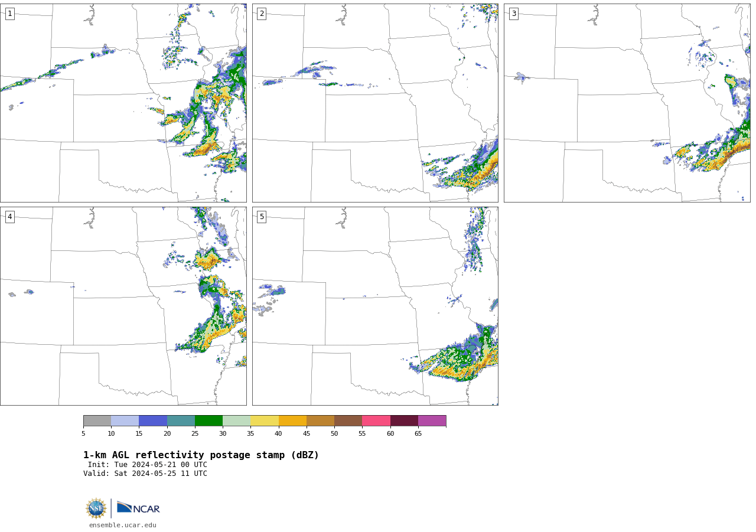Click the pink 55-60 dBZ swatch

pyautogui.click(x=376, y=421)
